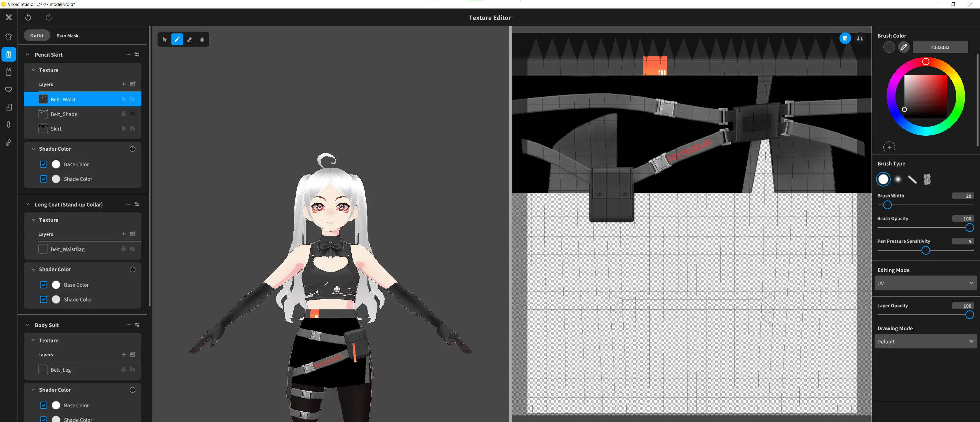Viewport: 980px width, 422px height.
Task: Select the eraser tool in toolbar
Action: coord(189,40)
